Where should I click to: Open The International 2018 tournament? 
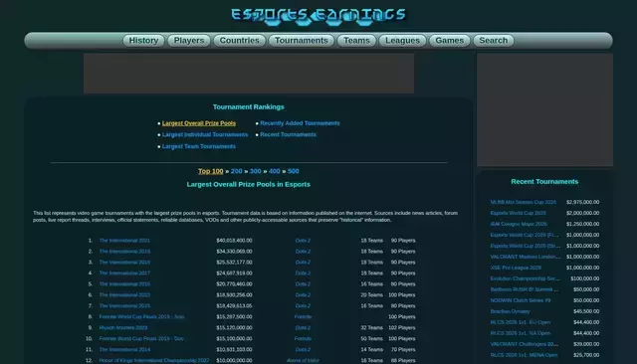(x=124, y=263)
